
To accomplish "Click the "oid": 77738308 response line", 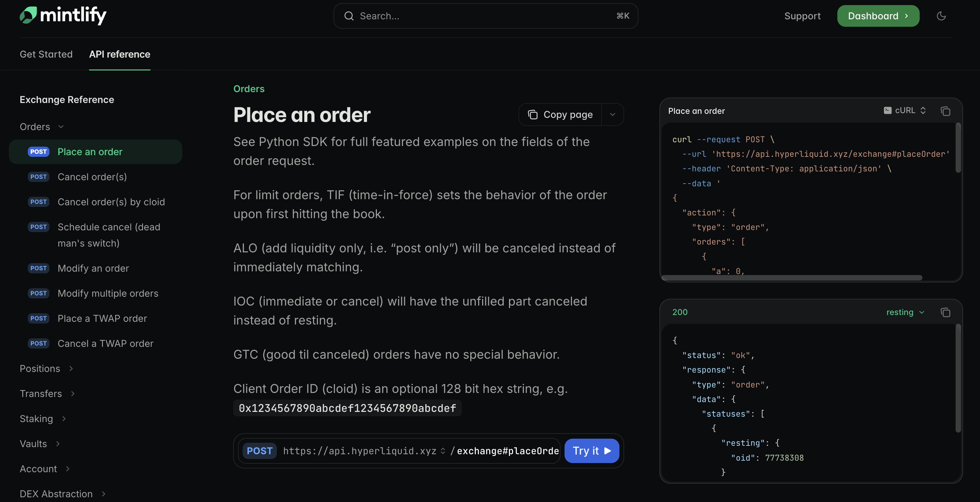I will pyautogui.click(x=767, y=458).
